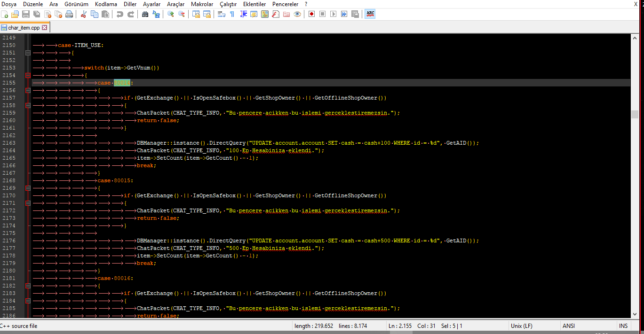Viewport: 644px width, 334px height.
Task: Click the Close All documents icon
Action: click(x=58, y=14)
